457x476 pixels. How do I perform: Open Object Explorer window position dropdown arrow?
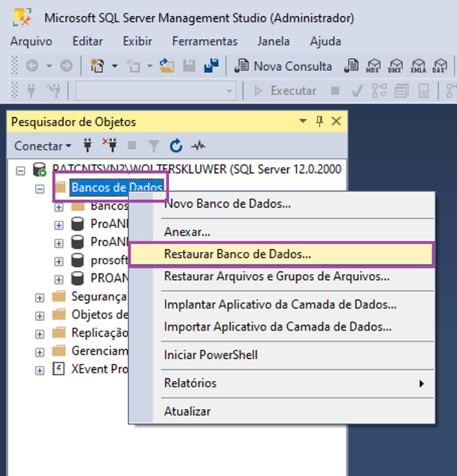303,121
